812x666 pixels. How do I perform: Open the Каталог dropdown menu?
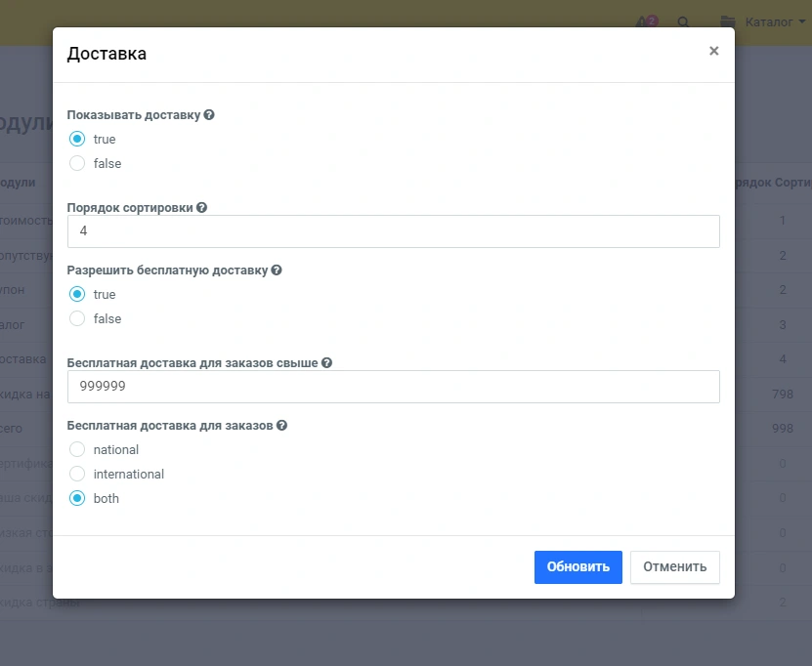[x=757, y=21]
